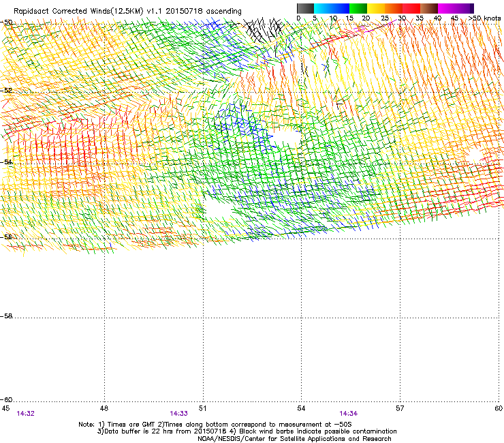Click the '51' longitude axis label

[202, 408]
